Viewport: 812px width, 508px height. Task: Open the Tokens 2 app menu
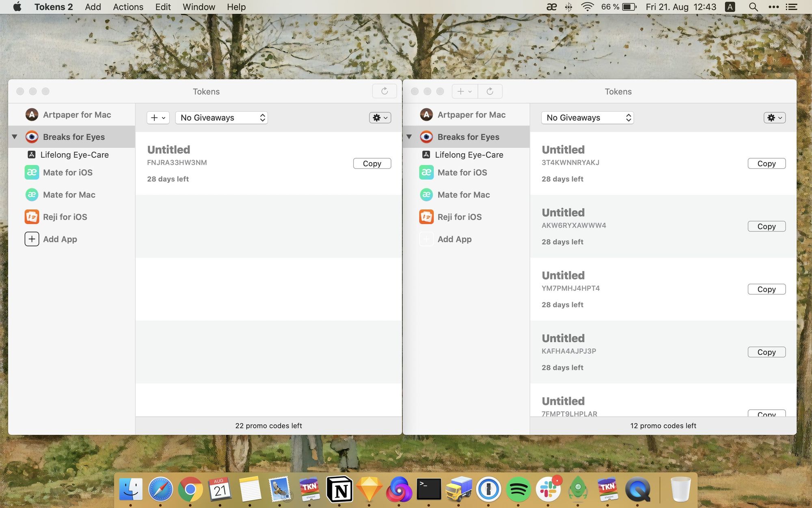pos(54,7)
